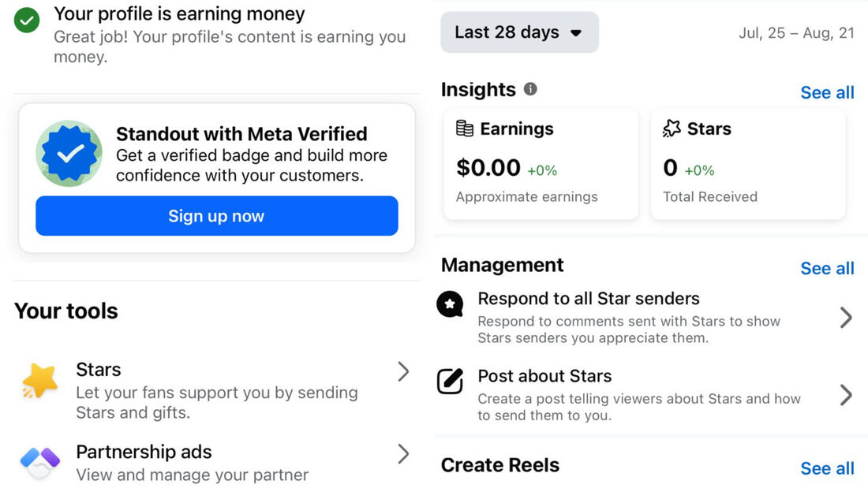Click the Stars outline icon in Insights
This screenshot has height=488, width=868.
(x=672, y=129)
